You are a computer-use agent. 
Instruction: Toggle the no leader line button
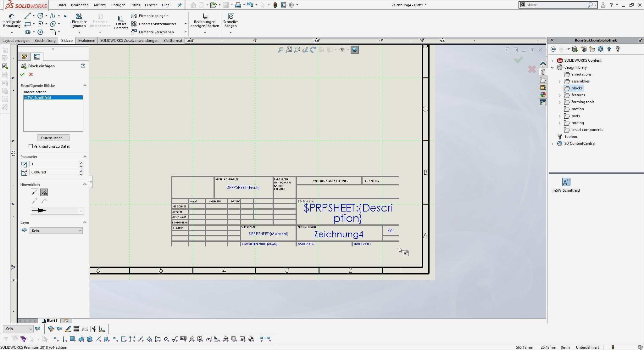point(44,192)
